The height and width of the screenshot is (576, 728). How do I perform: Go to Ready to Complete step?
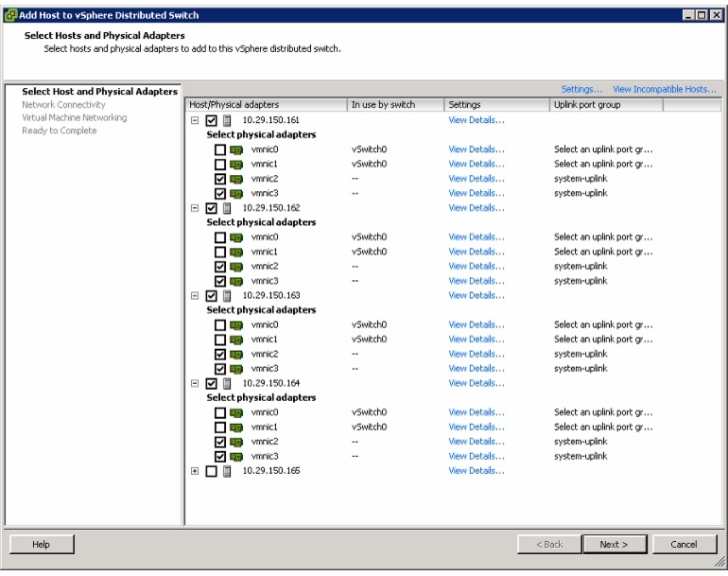[59, 131]
